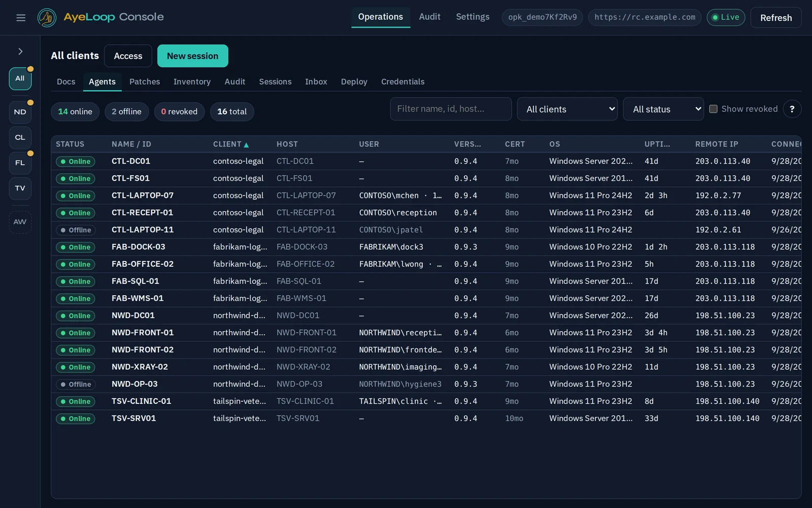Click the Offline badge for CTL-LAPTOP-11

click(x=76, y=230)
